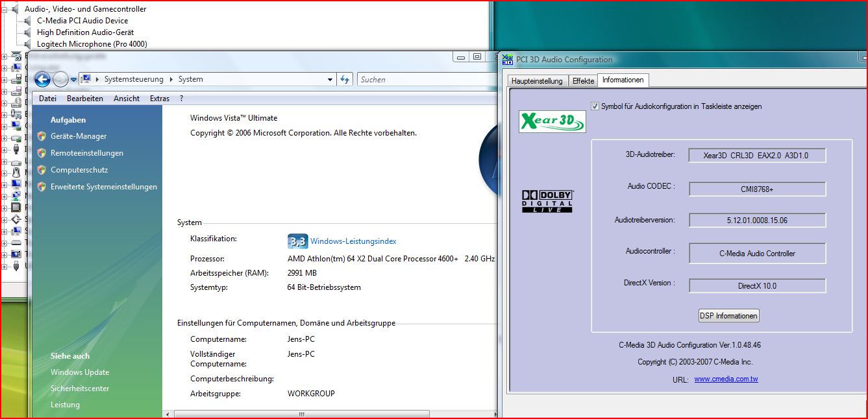The image size is (868, 419).
Task: Click the Audiotreiberversion field 5.12.01.0008.15.06
Action: tap(757, 221)
